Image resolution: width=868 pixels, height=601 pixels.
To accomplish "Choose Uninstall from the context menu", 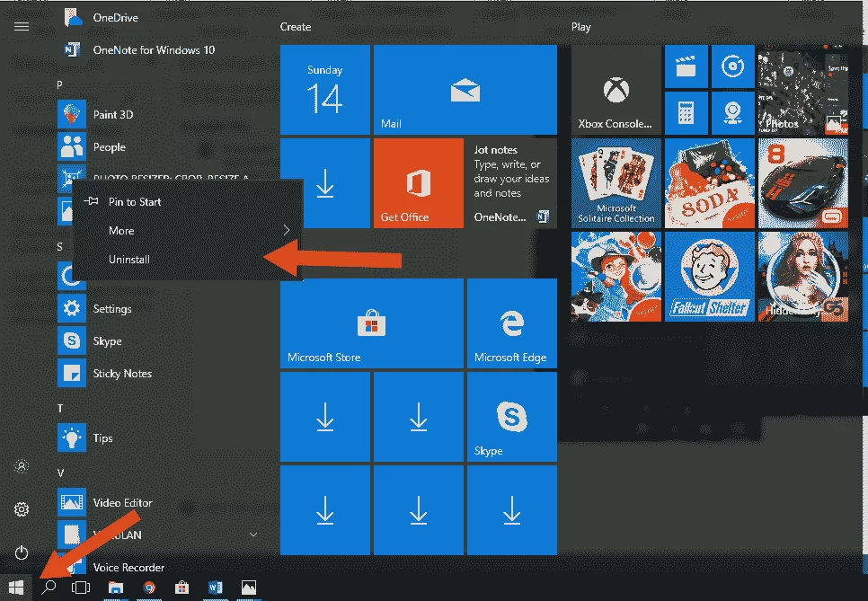I will click(188, 259).
